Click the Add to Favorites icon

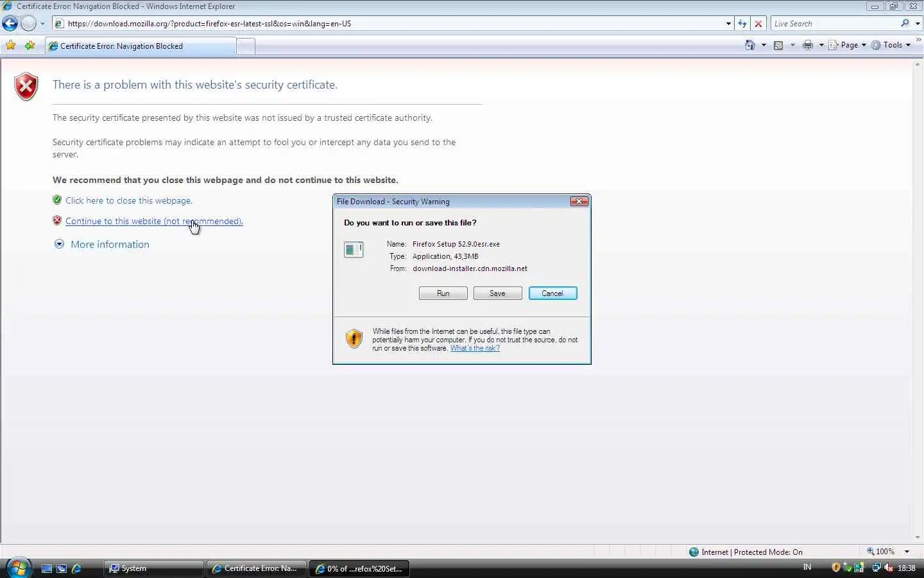[x=30, y=46]
